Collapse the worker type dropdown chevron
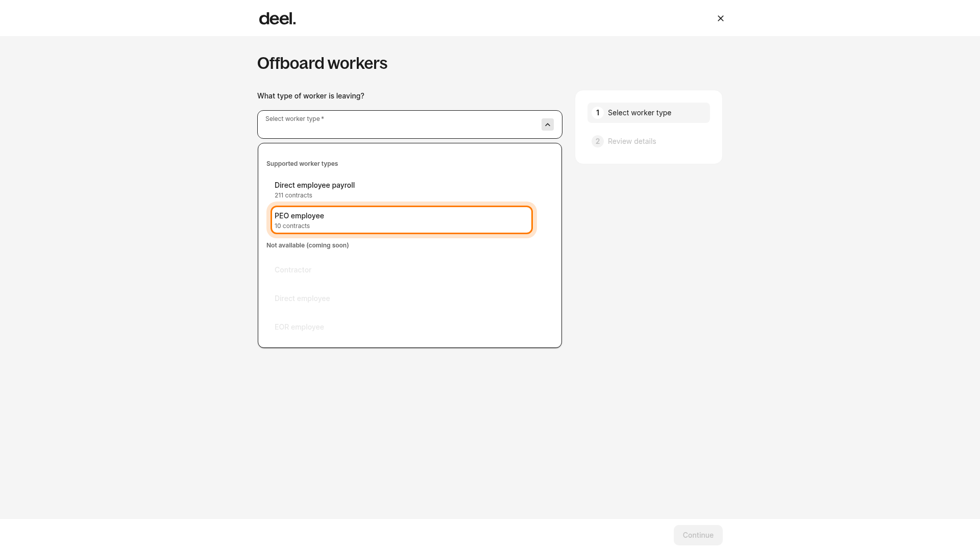The image size is (980, 551). click(547, 124)
